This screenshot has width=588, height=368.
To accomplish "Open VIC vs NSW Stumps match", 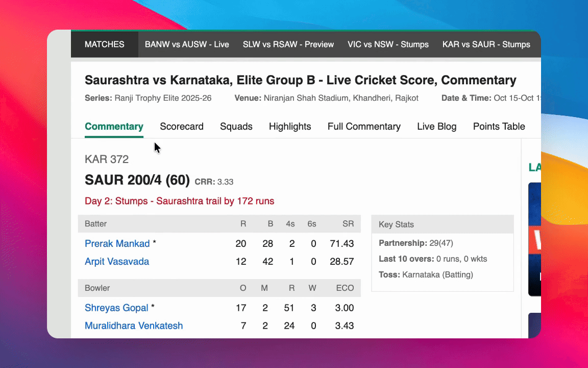I will (388, 44).
